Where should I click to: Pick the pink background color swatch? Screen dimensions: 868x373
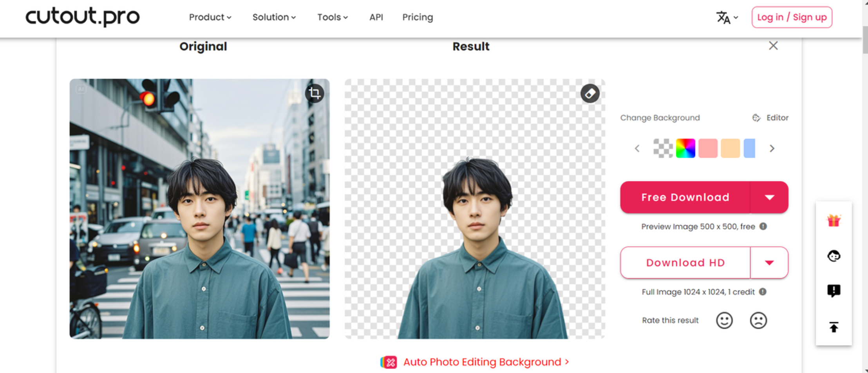[x=707, y=148]
